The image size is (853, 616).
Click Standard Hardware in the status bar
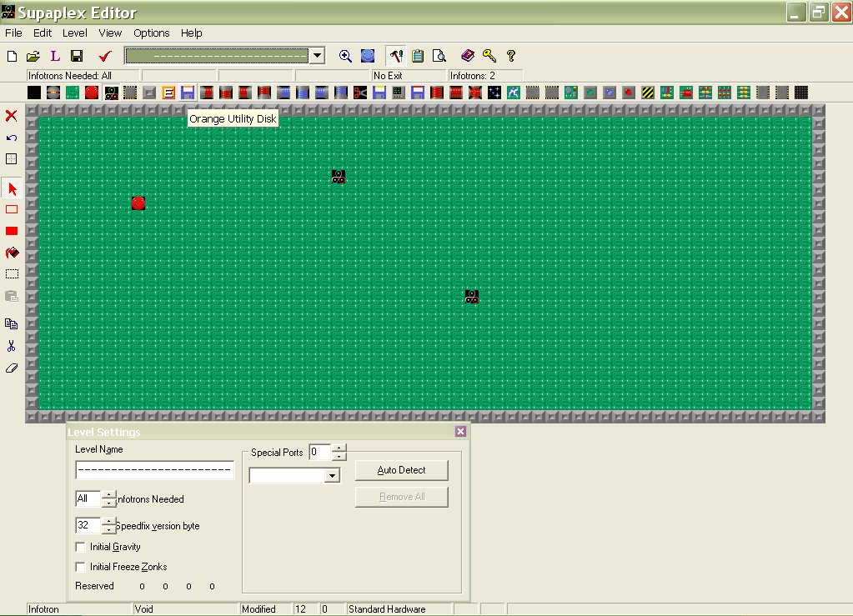click(x=387, y=609)
